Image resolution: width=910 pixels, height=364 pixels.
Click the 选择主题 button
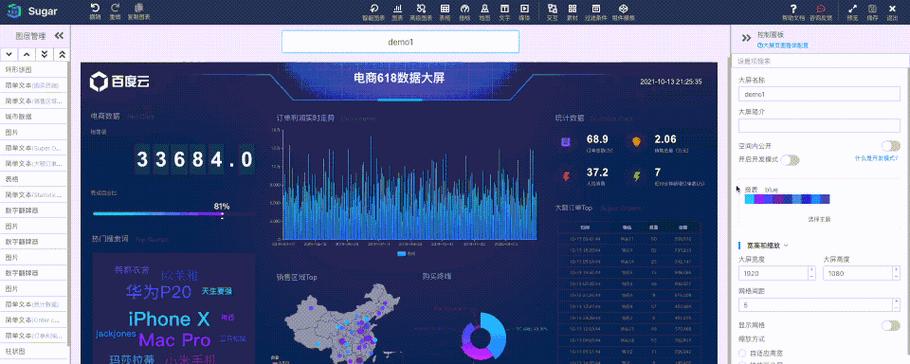coord(819,219)
